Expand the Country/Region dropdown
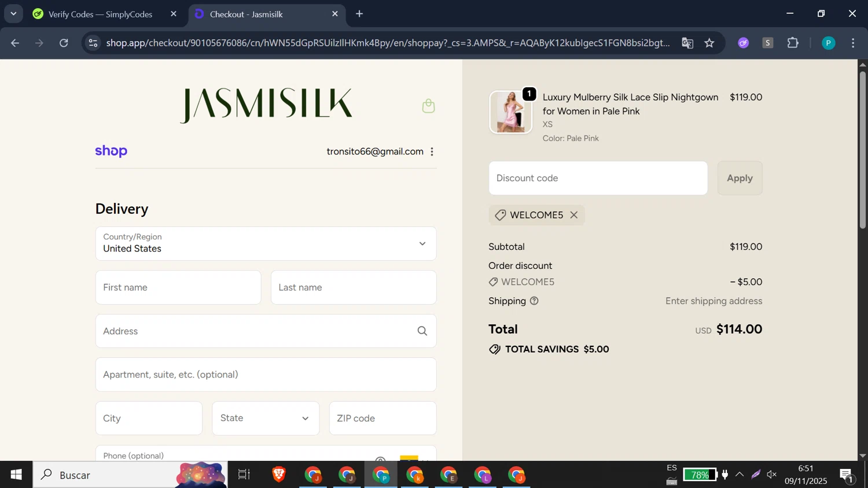 tap(266, 243)
